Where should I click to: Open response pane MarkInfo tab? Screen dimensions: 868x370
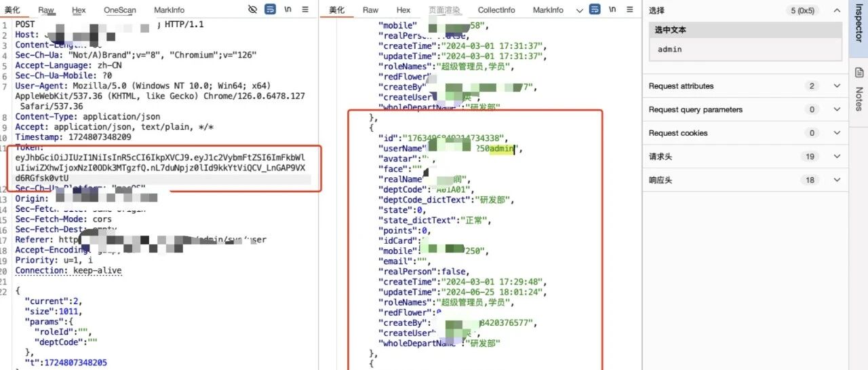pos(548,10)
